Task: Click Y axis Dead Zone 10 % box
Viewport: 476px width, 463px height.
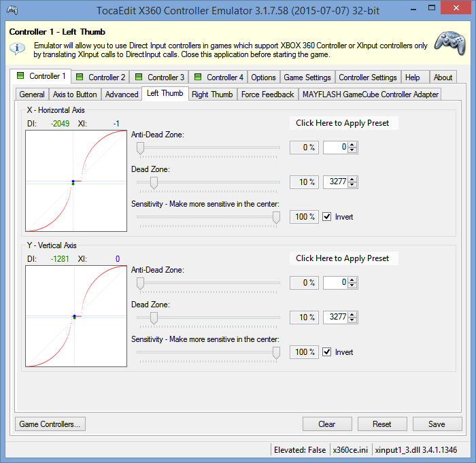Action: pos(304,318)
